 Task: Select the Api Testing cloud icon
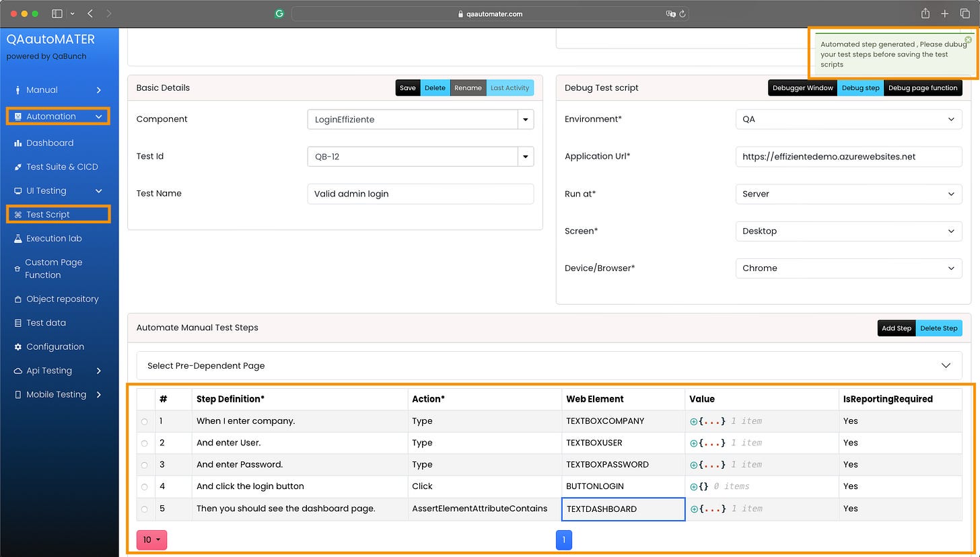click(x=17, y=370)
